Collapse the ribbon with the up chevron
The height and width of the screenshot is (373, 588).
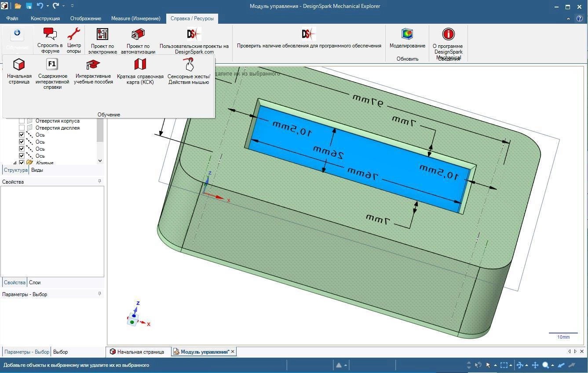(569, 18)
